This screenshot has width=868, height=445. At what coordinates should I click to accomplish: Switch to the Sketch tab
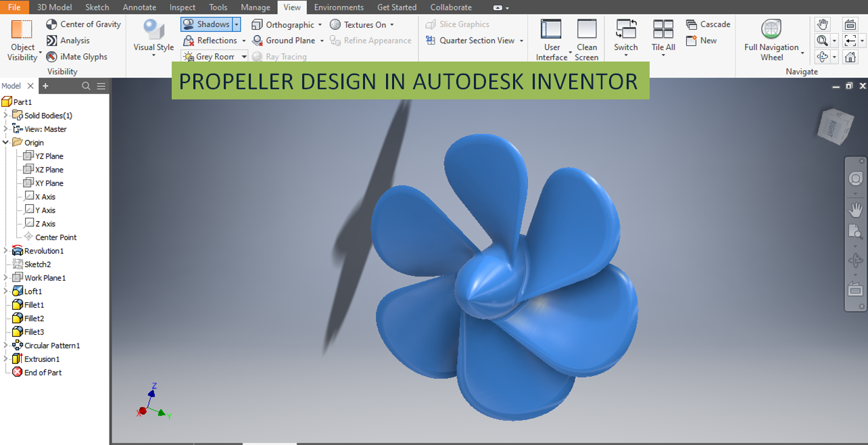97,7
